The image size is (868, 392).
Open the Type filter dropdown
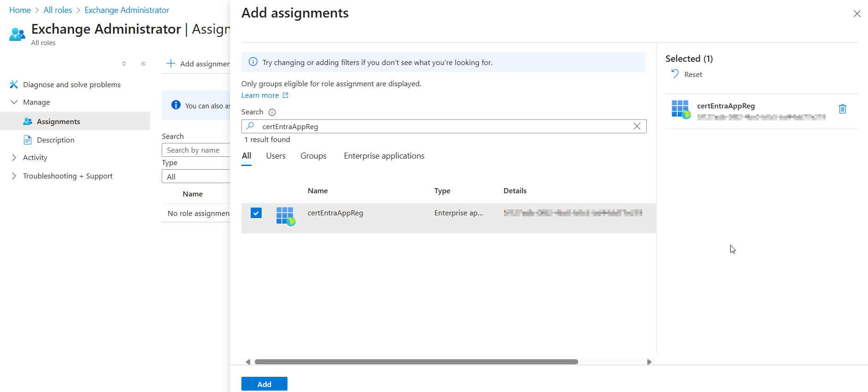point(196,177)
